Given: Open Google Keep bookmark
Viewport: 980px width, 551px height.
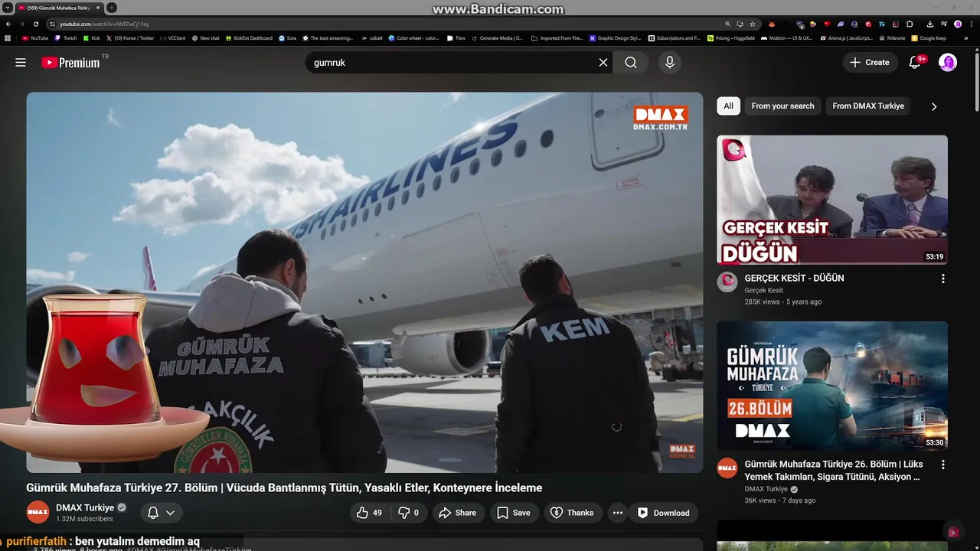Looking at the screenshot, I should [x=929, y=37].
